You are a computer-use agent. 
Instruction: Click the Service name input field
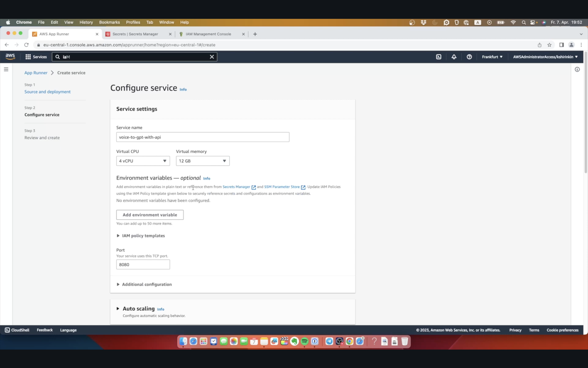pyautogui.click(x=203, y=137)
